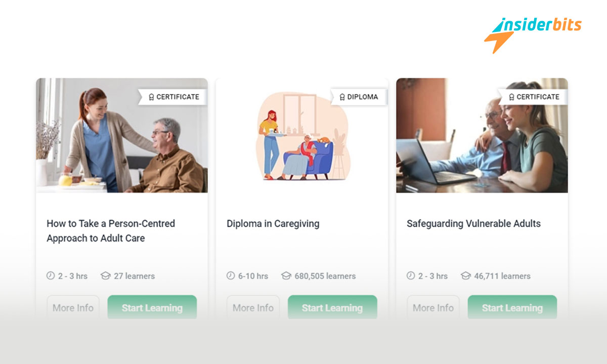Viewport: 607px width, 364px height.
Task: Click clock icon on Safeguarding Vulnerable Adults card
Action: (x=411, y=276)
